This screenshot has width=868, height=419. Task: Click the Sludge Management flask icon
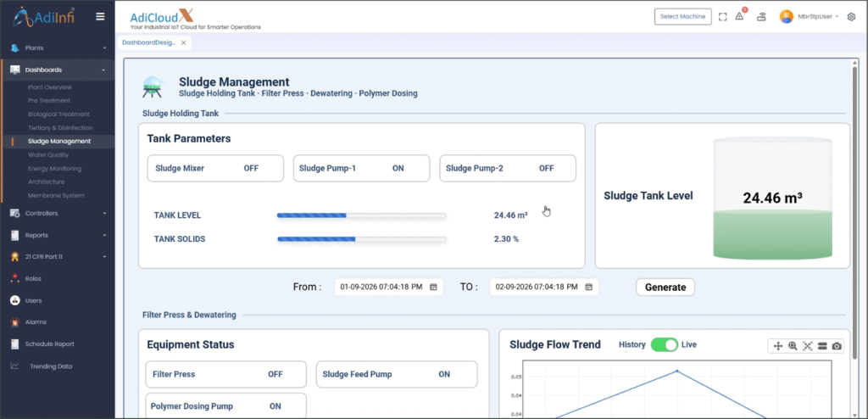tap(153, 87)
